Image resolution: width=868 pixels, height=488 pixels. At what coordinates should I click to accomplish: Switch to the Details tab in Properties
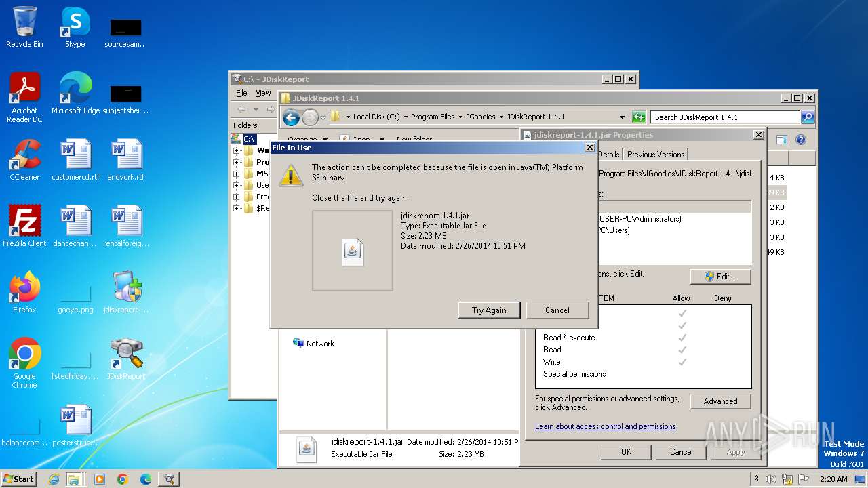click(608, 155)
